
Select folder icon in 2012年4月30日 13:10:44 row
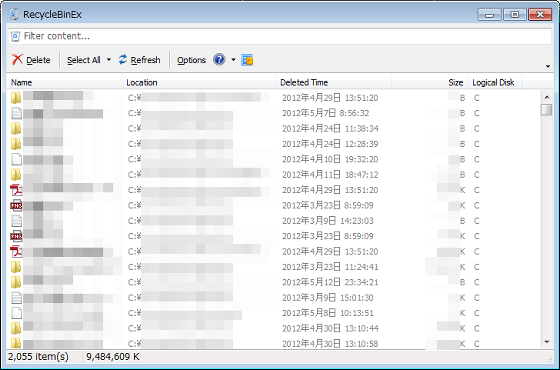click(16, 328)
